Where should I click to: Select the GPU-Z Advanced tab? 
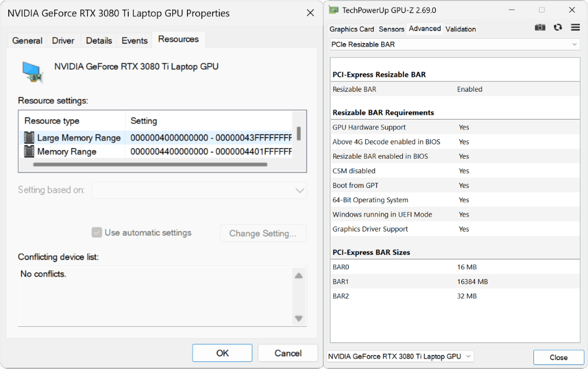(425, 28)
